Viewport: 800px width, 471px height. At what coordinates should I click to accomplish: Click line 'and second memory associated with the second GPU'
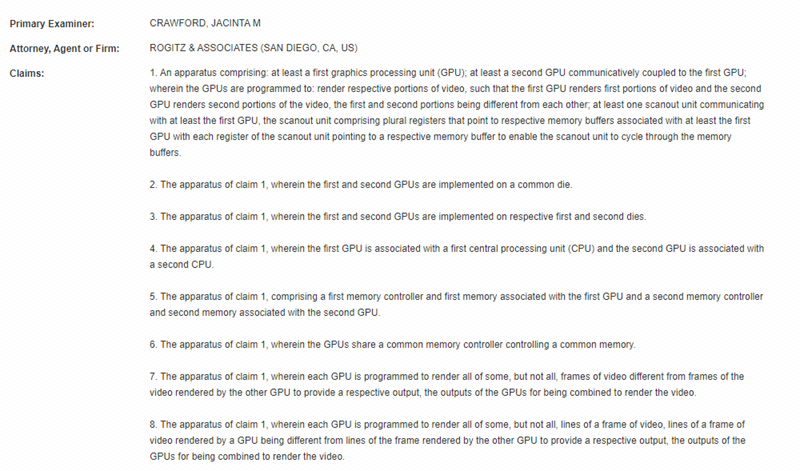coord(265,313)
